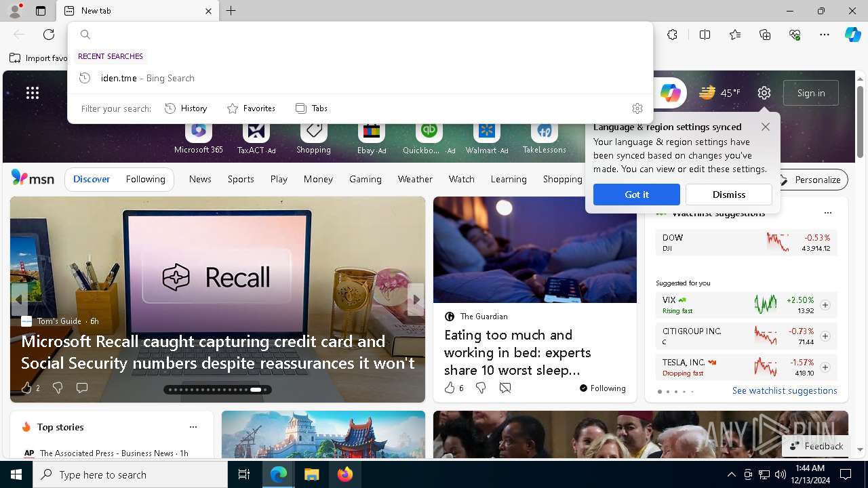This screenshot has width=868, height=488.
Task: Add VIX to watchlist
Action: pos(825,305)
